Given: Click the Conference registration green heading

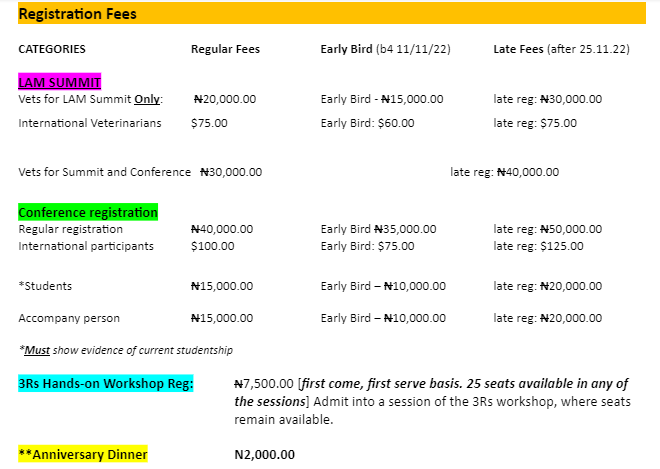Looking at the screenshot, I should 88,212.
